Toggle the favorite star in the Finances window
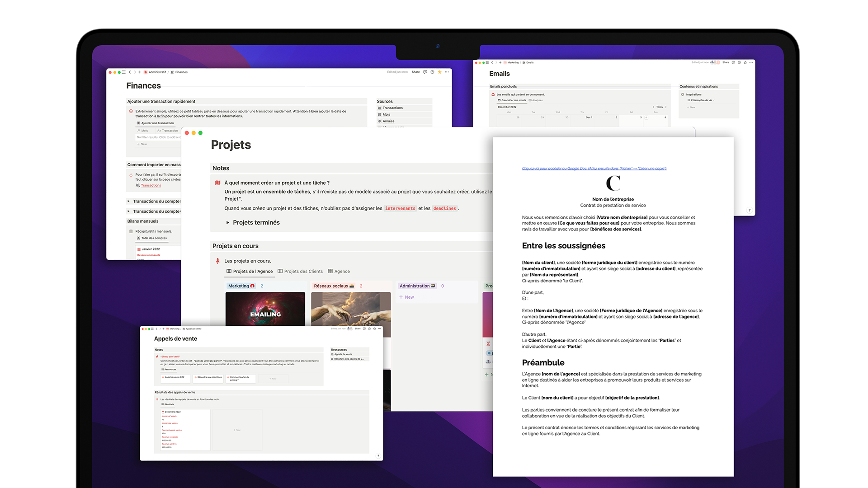This screenshot has height=488, width=868. pyautogui.click(x=439, y=72)
